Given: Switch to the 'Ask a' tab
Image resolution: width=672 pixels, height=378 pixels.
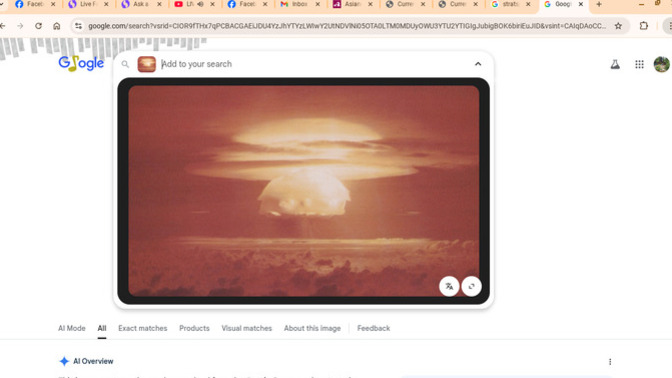Looking at the screenshot, I should pos(141,4).
